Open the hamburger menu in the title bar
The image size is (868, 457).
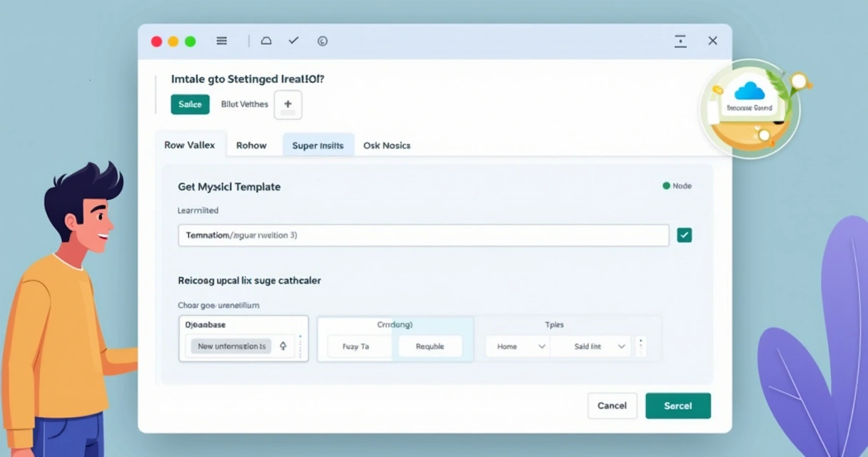[x=221, y=41]
